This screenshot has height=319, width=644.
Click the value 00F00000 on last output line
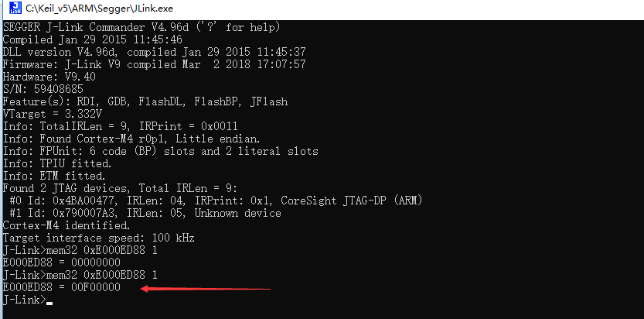[96, 287]
